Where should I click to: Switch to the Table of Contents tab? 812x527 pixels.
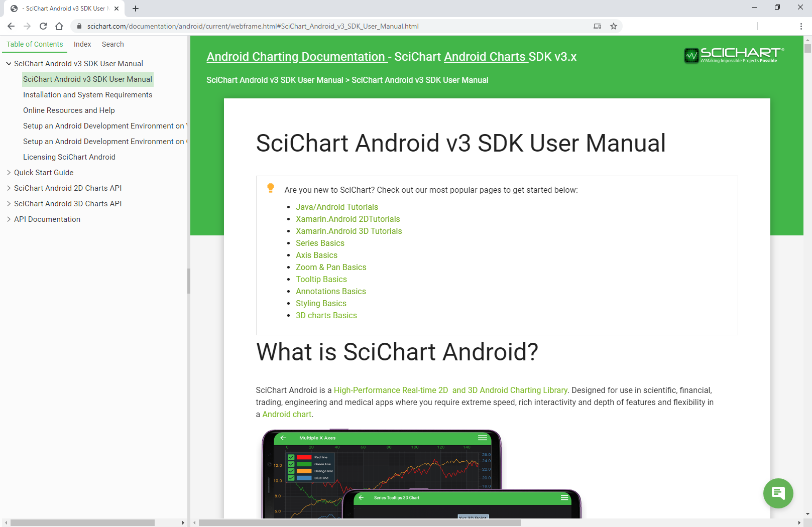pos(35,44)
